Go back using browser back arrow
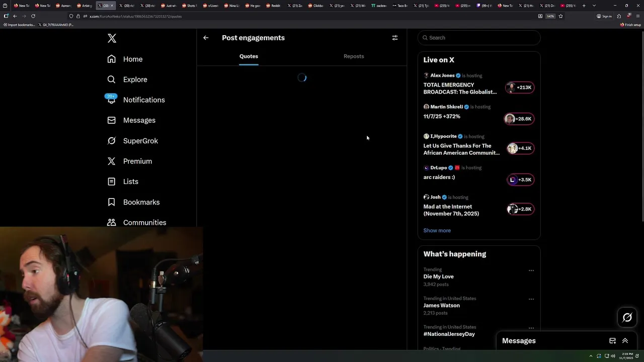Screen dimensions: 644x362 click(15, 16)
